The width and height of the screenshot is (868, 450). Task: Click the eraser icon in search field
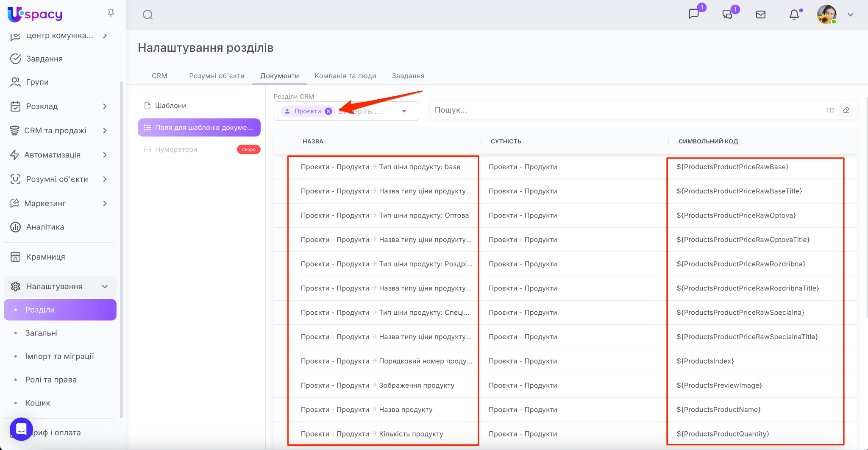[846, 110]
